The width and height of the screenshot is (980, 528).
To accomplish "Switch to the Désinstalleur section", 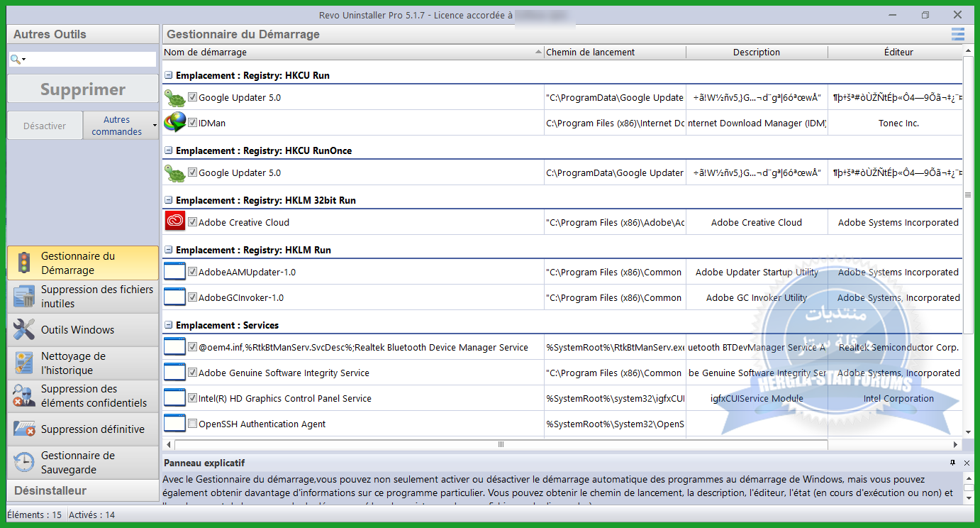I will tap(83, 490).
